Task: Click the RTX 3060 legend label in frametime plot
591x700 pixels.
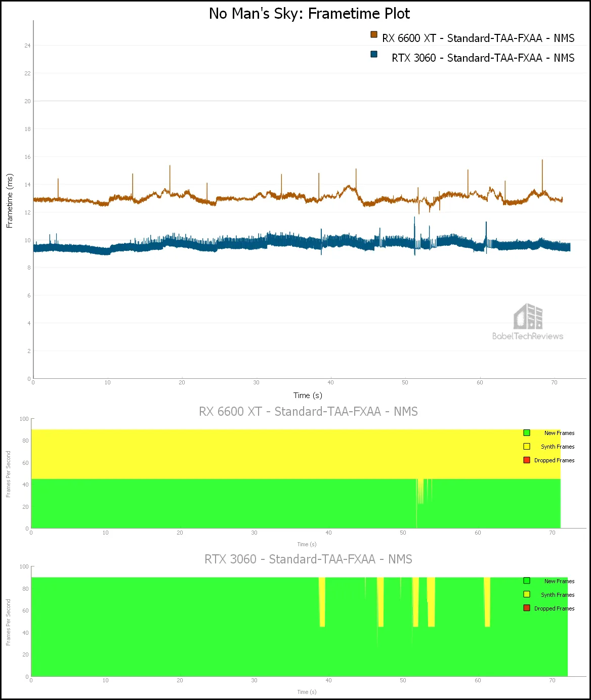Action: (483, 58)
